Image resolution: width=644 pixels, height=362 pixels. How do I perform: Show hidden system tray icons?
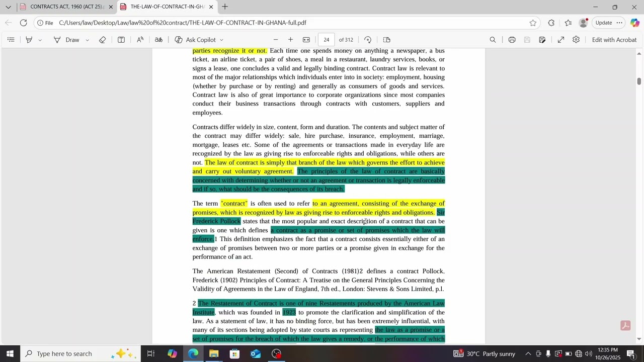click(528, 353)
